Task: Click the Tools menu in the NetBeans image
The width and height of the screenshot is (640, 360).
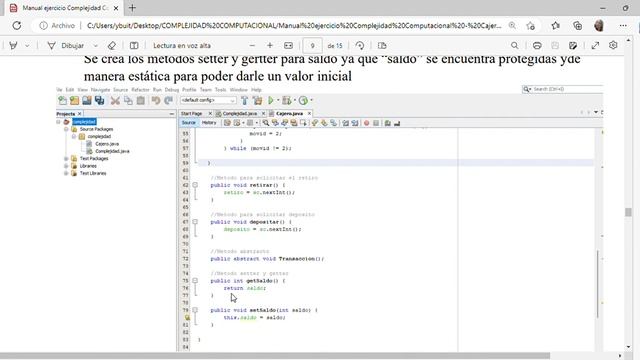Action: click(220, 89)
